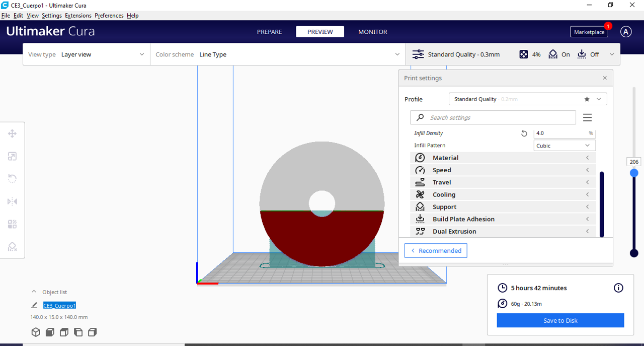The image size is (644, 346).
Task: Reset the Infill Density value with the revert arrow
Action: (x=524, y=133)
